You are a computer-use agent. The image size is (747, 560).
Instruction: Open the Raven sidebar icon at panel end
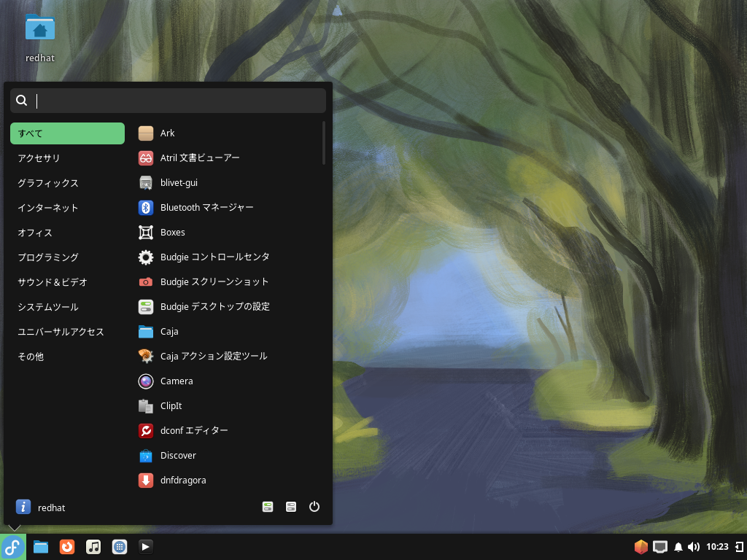tap(739, 547)
